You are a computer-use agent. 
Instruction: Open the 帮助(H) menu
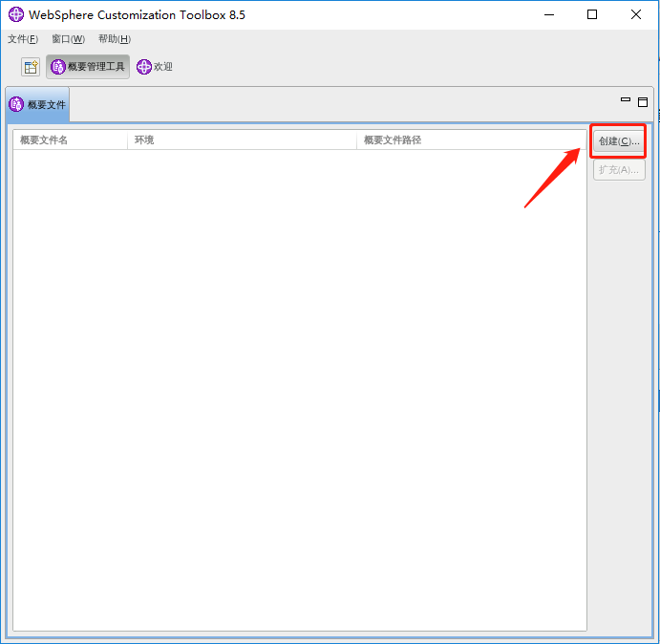coord(115,39)
